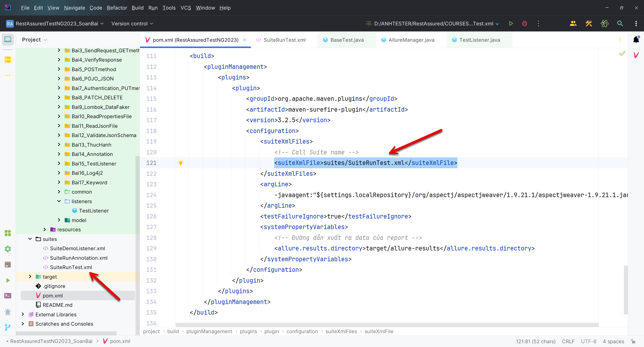Viewport: 644px width, 347px height.
Task: Click the CRLF line separator in status bar
Action: tap(568, 341)
